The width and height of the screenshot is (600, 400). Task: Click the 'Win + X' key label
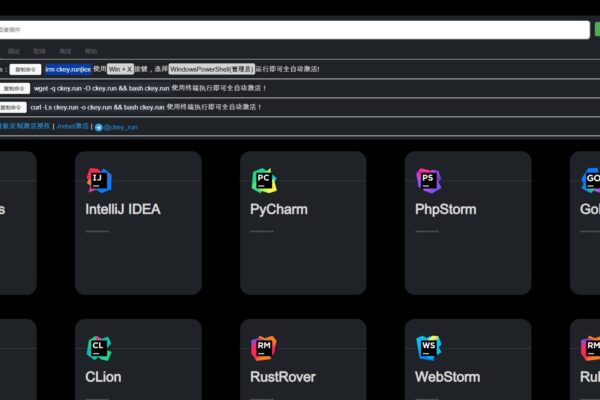[120, 69]
